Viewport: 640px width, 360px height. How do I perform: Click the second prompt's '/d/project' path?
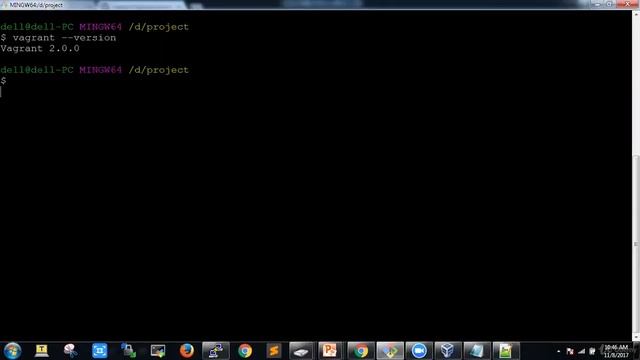159,70
